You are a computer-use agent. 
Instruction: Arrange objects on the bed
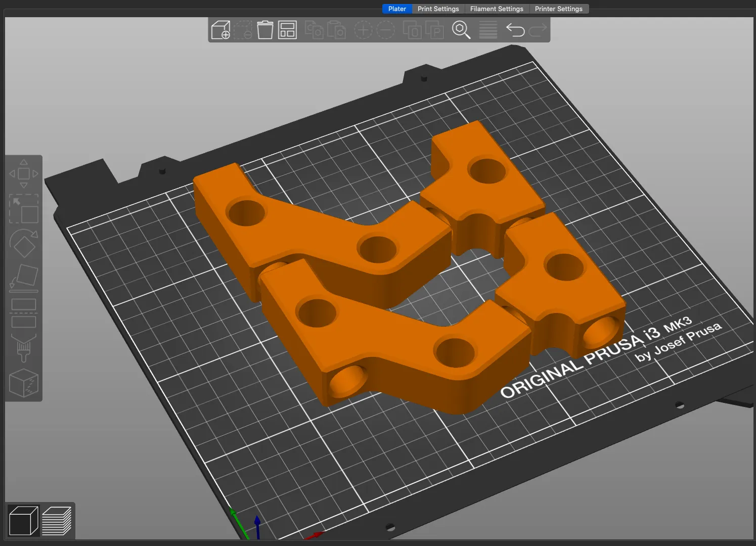tap(287, 30)
